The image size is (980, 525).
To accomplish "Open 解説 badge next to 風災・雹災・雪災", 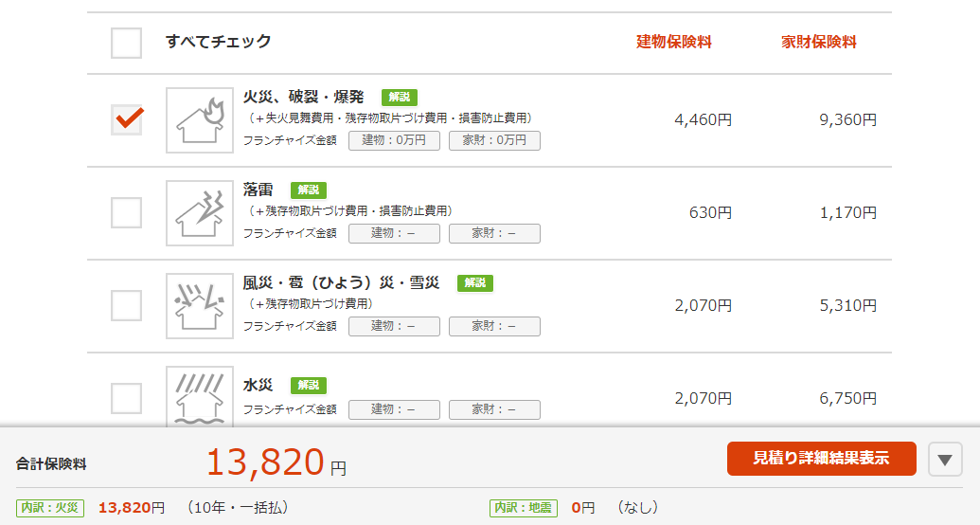I will coord(475,282).
